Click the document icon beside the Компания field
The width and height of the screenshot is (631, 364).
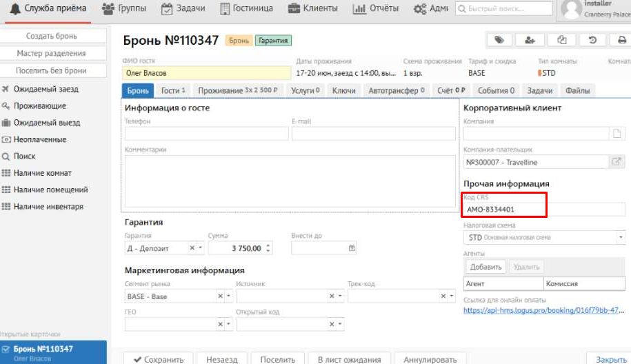[x=617, y=134]
